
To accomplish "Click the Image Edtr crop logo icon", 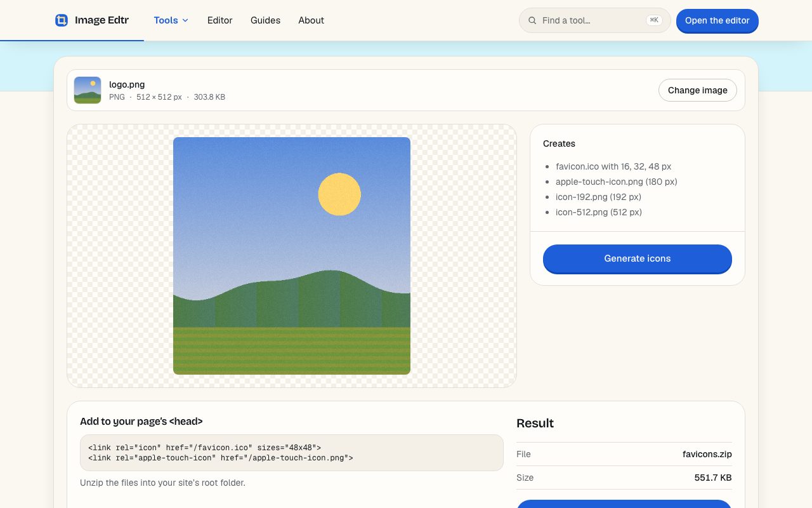I will point(62,20).
